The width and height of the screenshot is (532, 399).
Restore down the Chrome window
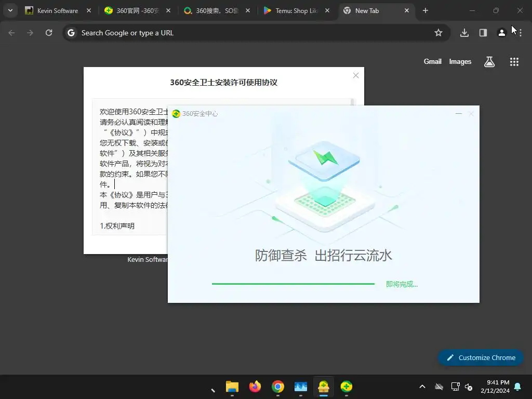[496, 10]
